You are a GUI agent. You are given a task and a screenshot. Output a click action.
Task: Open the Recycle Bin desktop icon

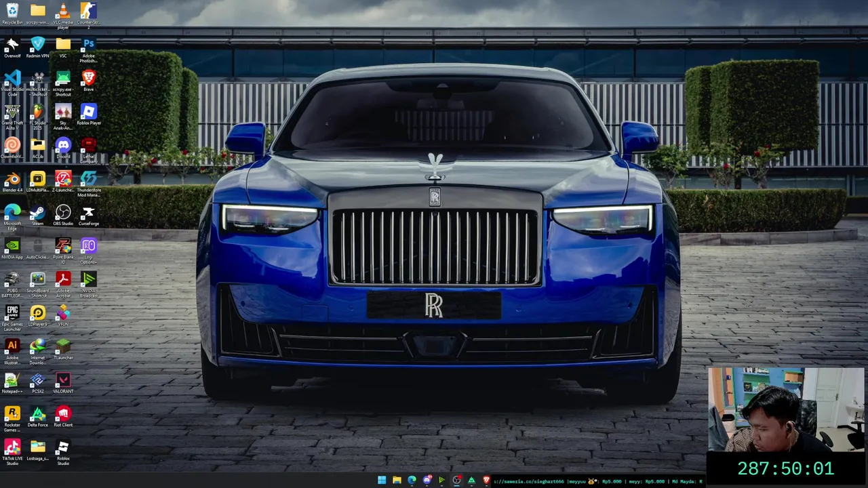pyautogui.click(x=12, y=14)
